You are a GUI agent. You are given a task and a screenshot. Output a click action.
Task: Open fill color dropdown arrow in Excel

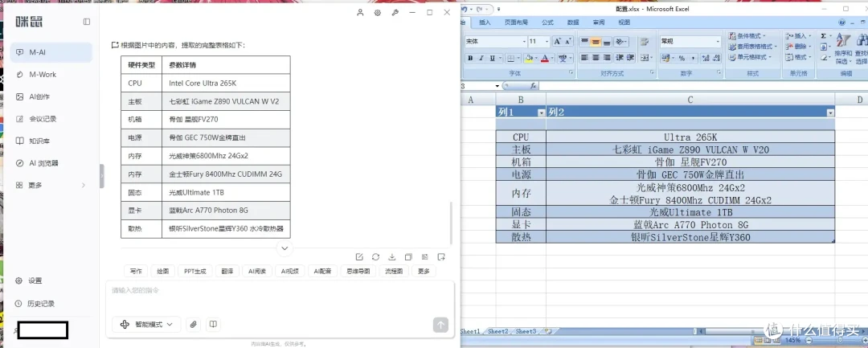(x=536, y=58)
